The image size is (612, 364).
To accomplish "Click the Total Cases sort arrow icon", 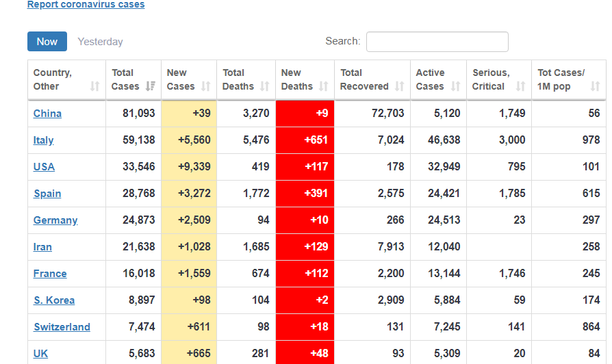I will click(150, 86).
